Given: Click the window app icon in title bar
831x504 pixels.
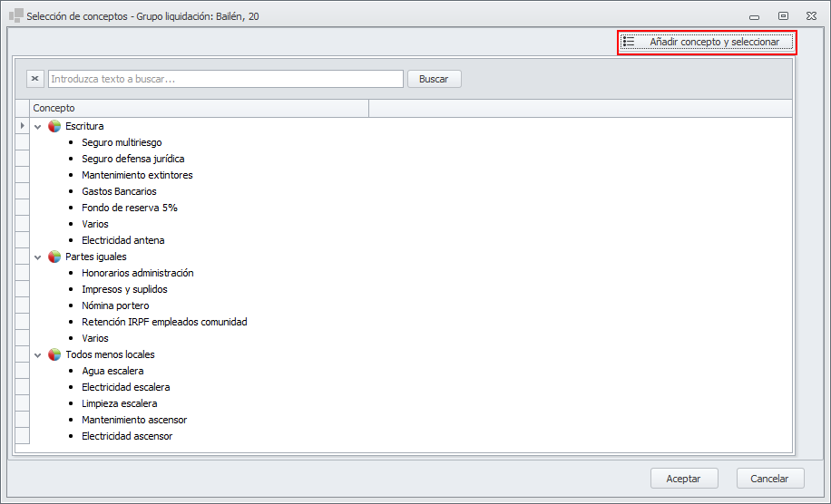Looking at the screenshot, I should point(16,15).
